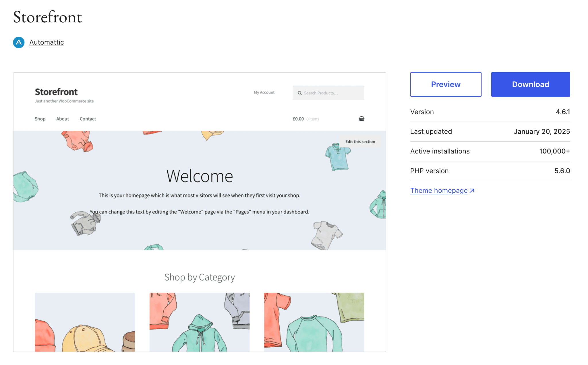Select the hoodies category thumbnail
This screenshot has height=365, width=588.
[x=200, y=322]
